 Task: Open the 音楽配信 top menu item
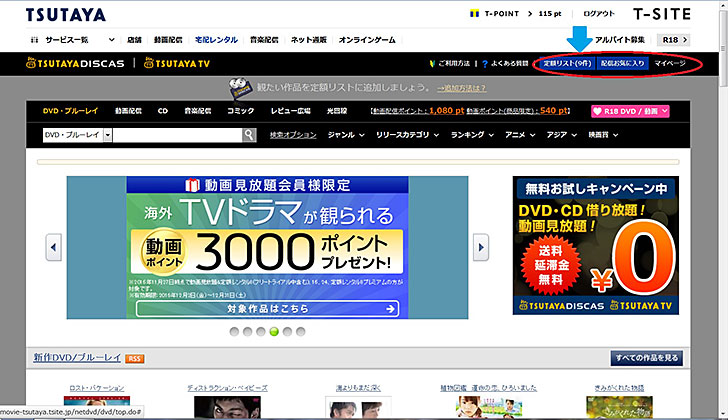tap(264, 40)
